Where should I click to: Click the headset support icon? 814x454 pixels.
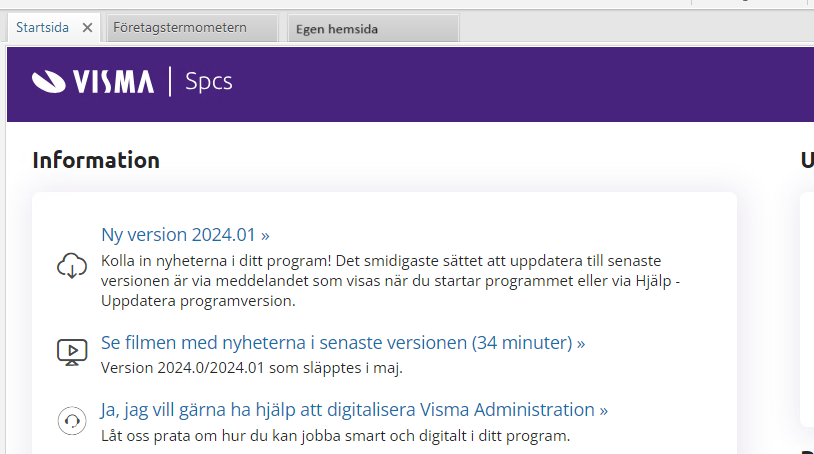pos(72,421)
